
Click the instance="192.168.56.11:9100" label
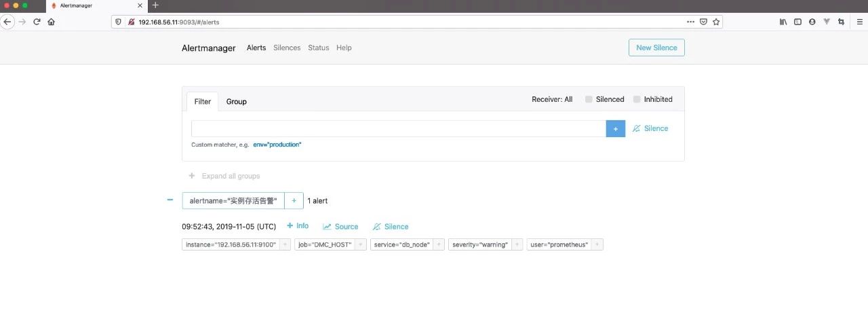(x=231, y=244)
